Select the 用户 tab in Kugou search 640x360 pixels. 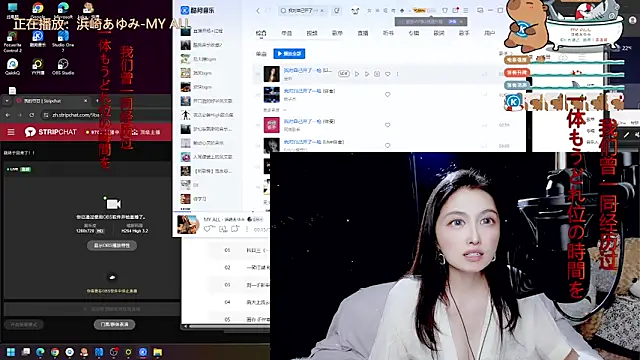click(489, 33)
